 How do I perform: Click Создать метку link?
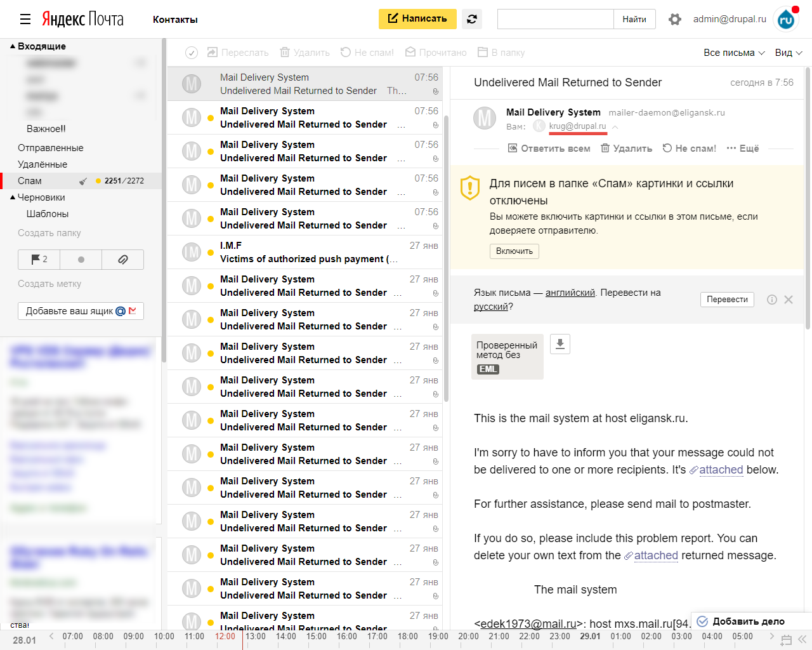pyautogui.click(x=49, y=284)
